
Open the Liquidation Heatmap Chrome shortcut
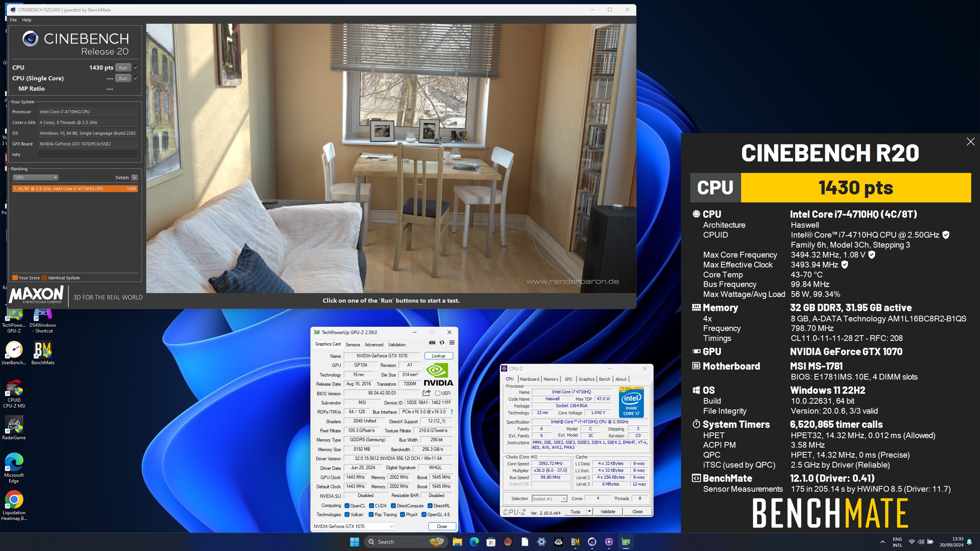[14, 506]
